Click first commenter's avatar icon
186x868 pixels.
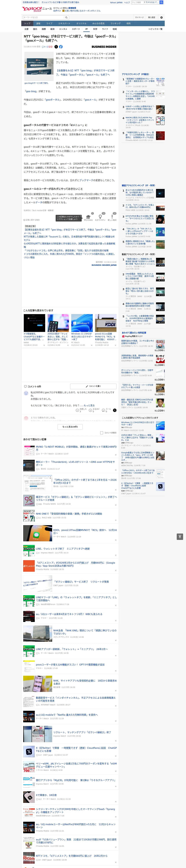(26, 393)
